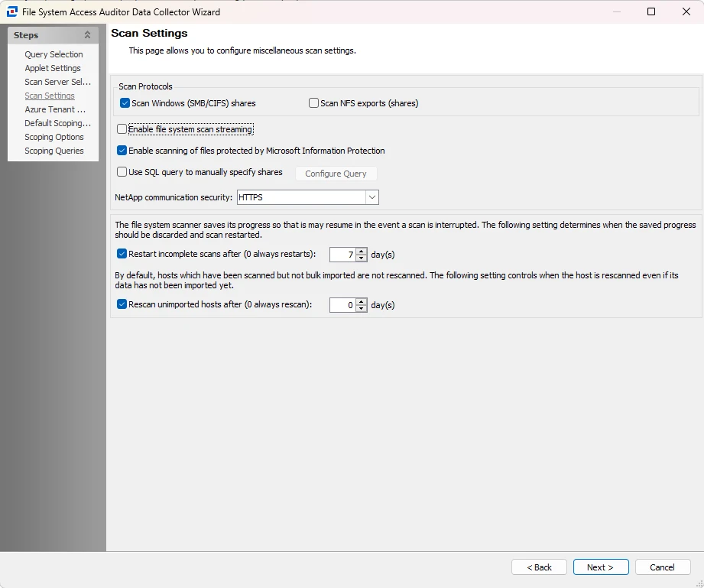Click the window resize grip
This screenshot has width=704, height=588.
point(699,583)
